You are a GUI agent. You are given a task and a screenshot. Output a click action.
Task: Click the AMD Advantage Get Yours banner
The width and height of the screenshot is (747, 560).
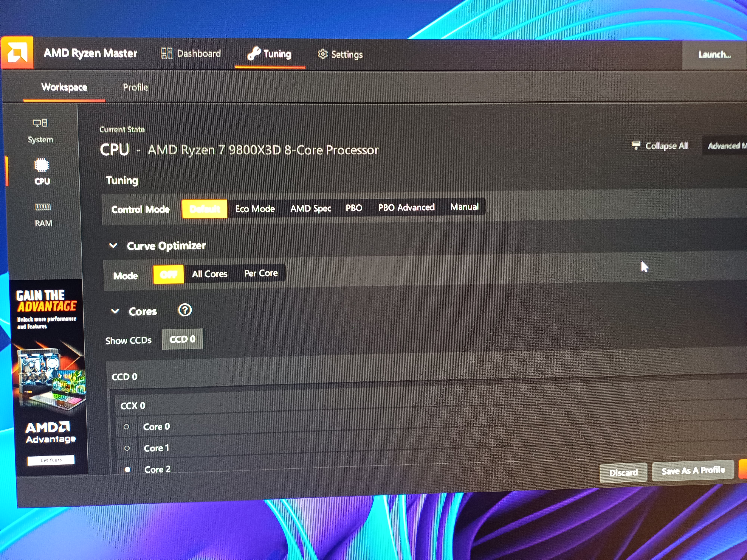click(x=51, y=460)
